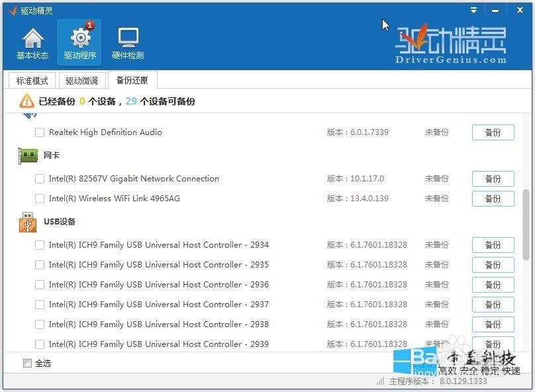
Task: Open the 驱动微调 tab
Action: (82, 80)
